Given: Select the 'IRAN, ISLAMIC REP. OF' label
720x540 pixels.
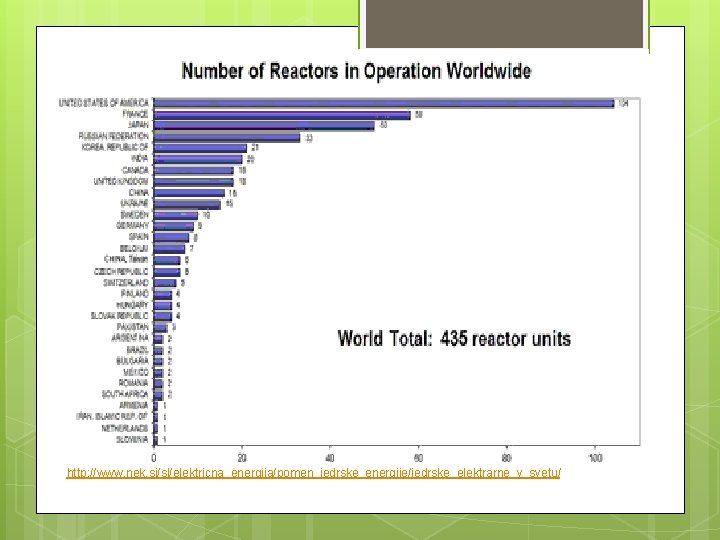Looking at the screenshot, I should point(112,416).
